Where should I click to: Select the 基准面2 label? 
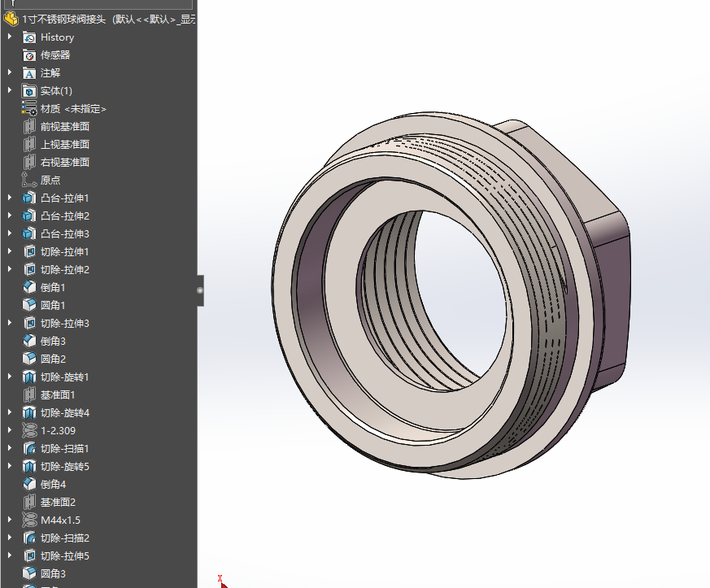tap(58, 503)
